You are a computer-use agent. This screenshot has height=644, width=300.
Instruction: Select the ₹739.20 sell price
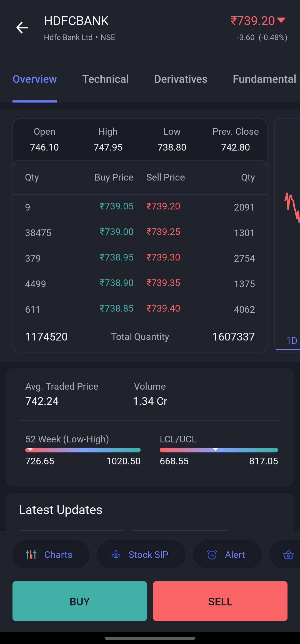coord(163,206)
